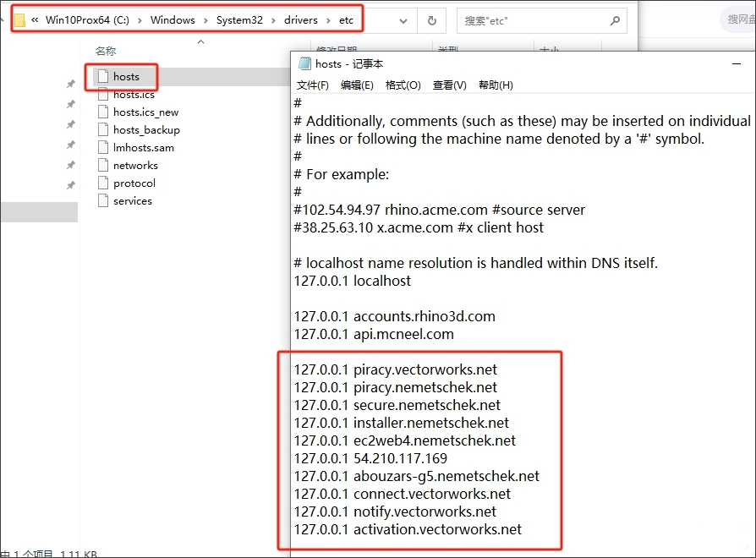Click the "# For example:" comment line
Viewport: 756px width, 558px height.
pyautogui.click(x=342, y=174)
